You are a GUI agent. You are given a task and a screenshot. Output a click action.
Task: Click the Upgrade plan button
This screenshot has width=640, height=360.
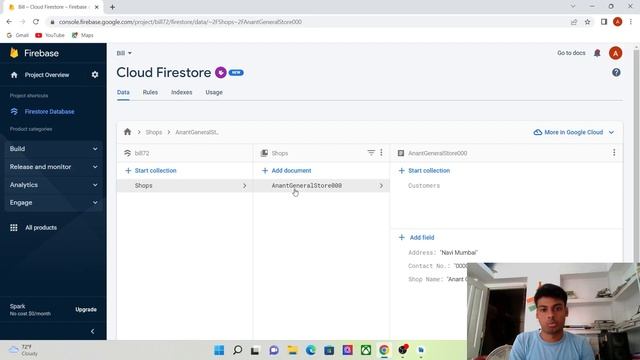tap(86, 309)
